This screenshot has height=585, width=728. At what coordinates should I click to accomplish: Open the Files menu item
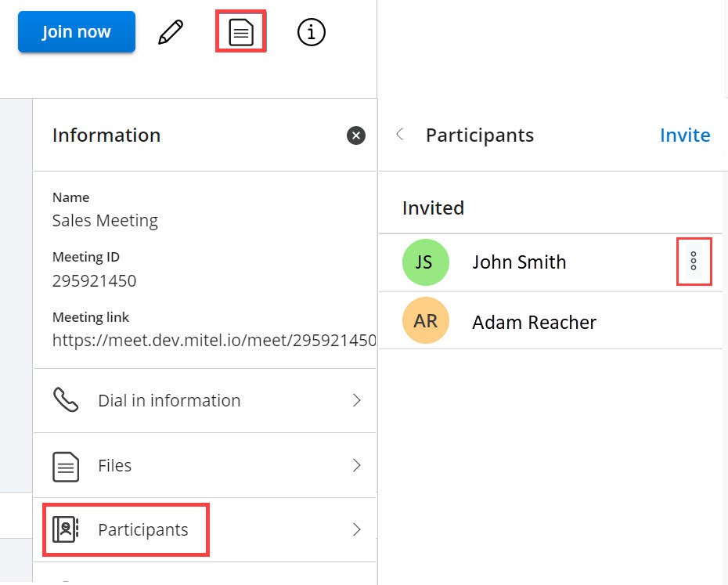point(114,466)
